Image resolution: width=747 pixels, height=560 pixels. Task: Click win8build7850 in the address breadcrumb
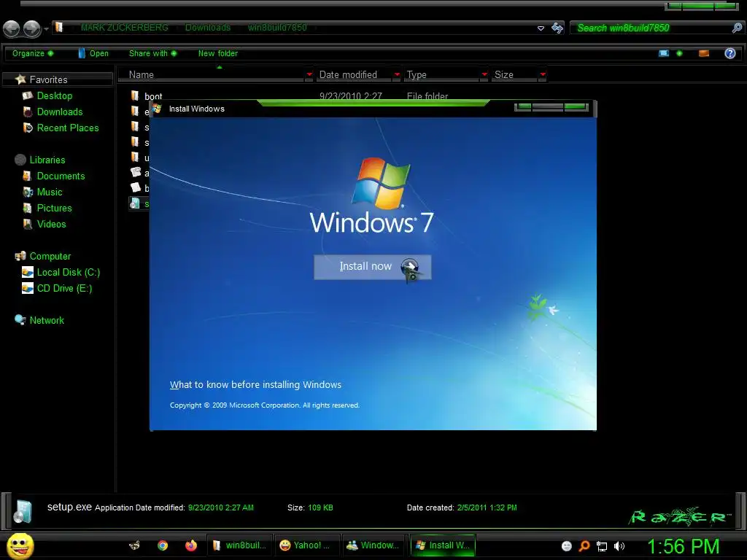tap(277, 28)
